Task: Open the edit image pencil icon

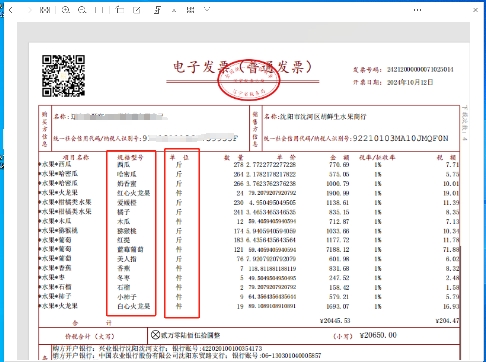Action: [x=137, y=10]
